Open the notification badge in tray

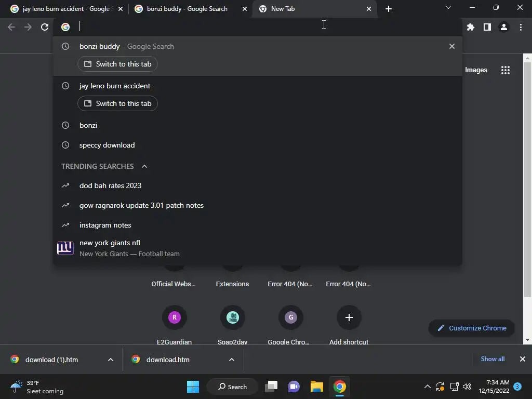point(517,387)
